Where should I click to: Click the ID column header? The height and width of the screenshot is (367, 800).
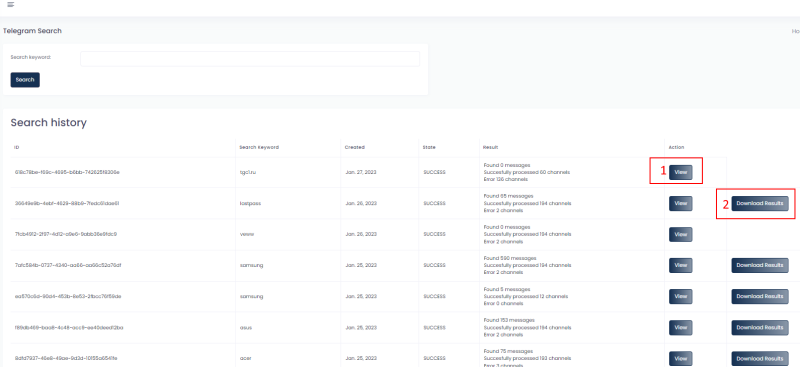pos(17,148)
